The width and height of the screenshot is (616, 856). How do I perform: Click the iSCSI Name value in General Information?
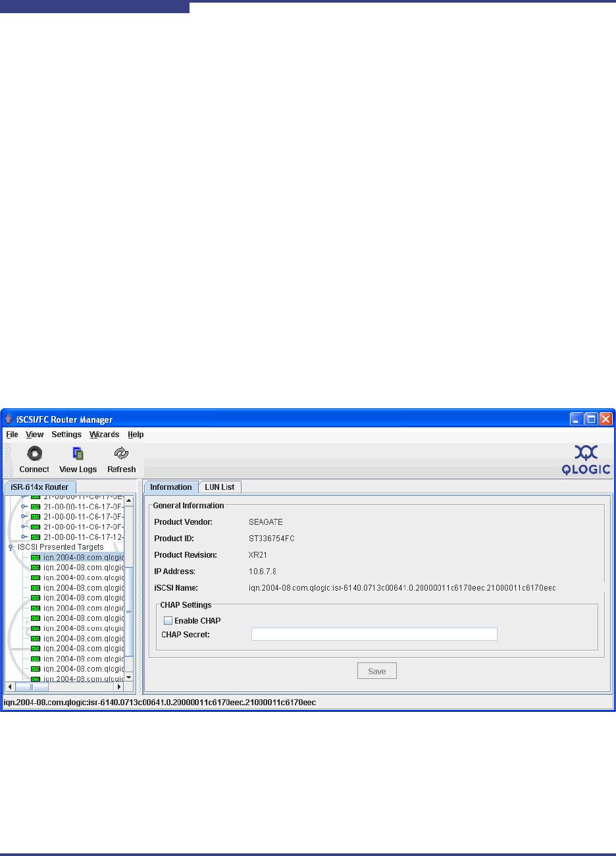coord(402,587)
